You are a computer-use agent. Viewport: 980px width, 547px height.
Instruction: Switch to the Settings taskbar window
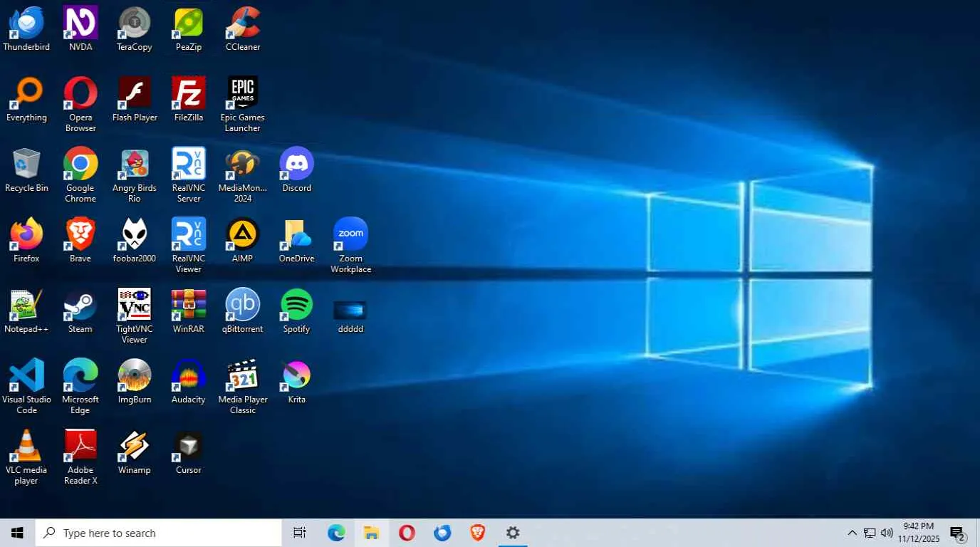[513, 533]
